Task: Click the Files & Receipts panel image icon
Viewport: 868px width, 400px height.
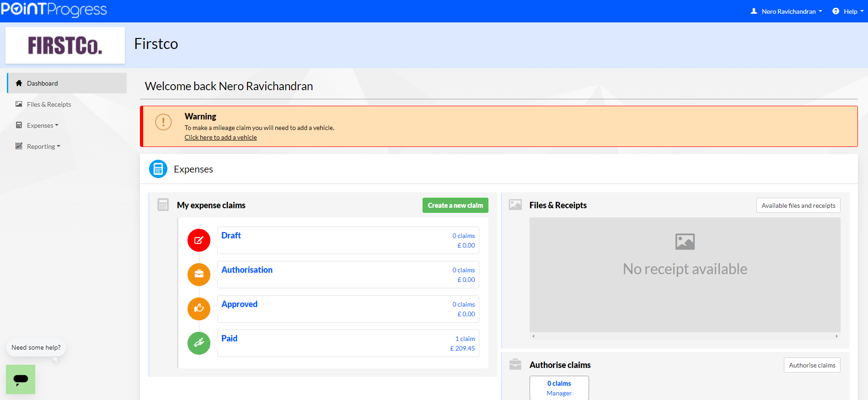Action: [x=515, y=205]
